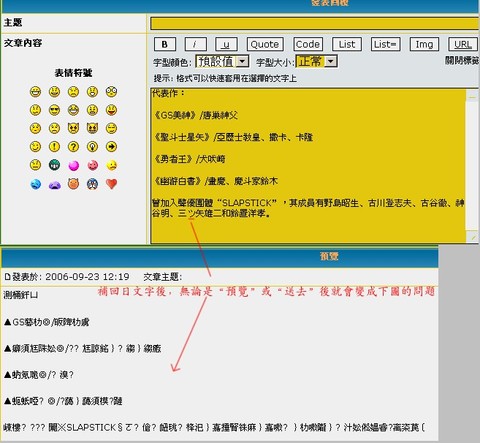Click the 文章主題: label in preview
480x443 pixels.
point(163,277)
